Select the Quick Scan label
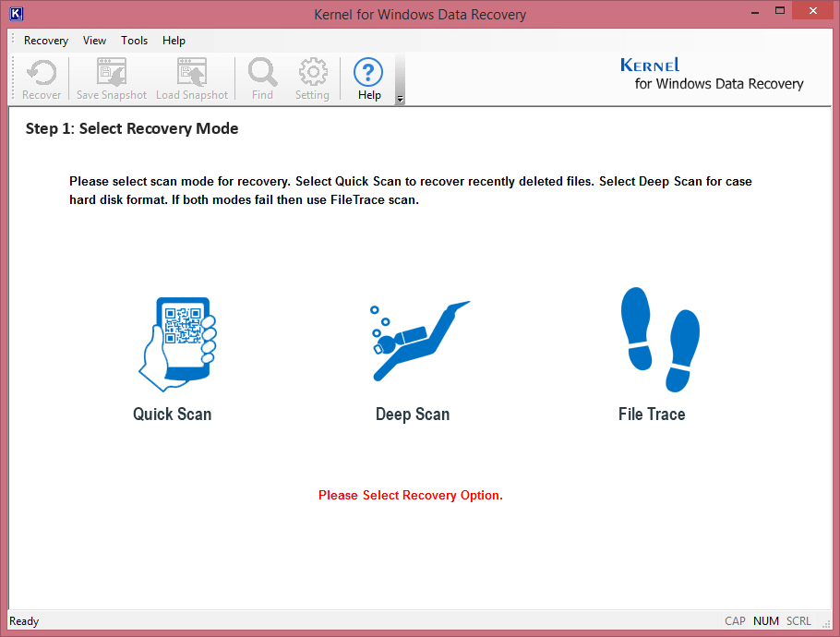The image size is (840, 637). tap(172, 415)
